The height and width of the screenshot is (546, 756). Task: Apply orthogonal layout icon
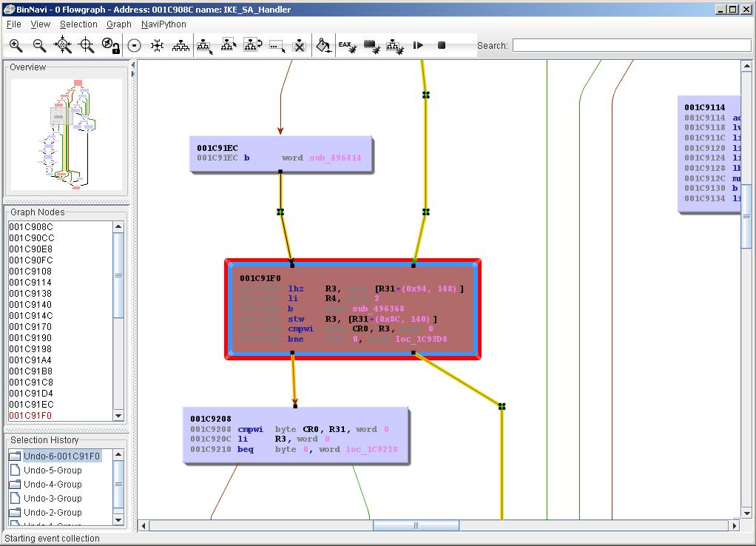[x=157, y=46]
